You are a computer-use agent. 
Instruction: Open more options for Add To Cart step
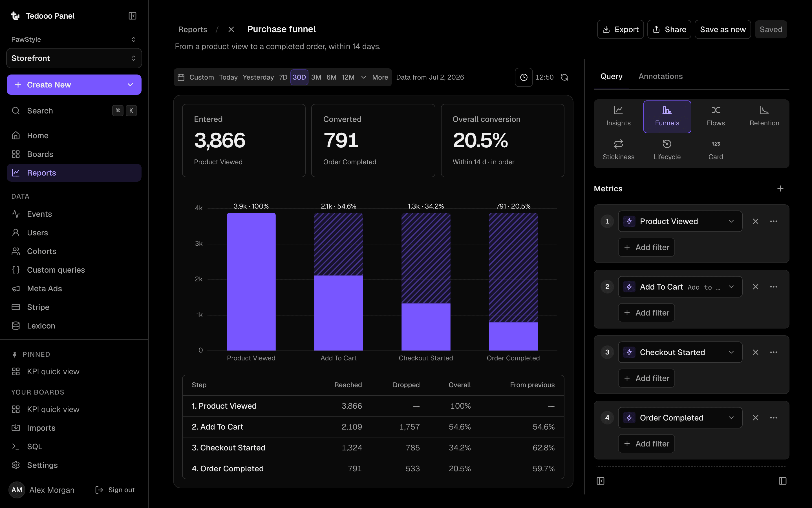(x=773, y=287)
